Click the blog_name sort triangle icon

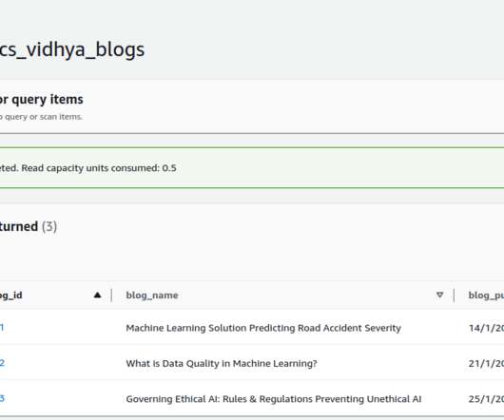pyautogui.click(x=439, y=295)
